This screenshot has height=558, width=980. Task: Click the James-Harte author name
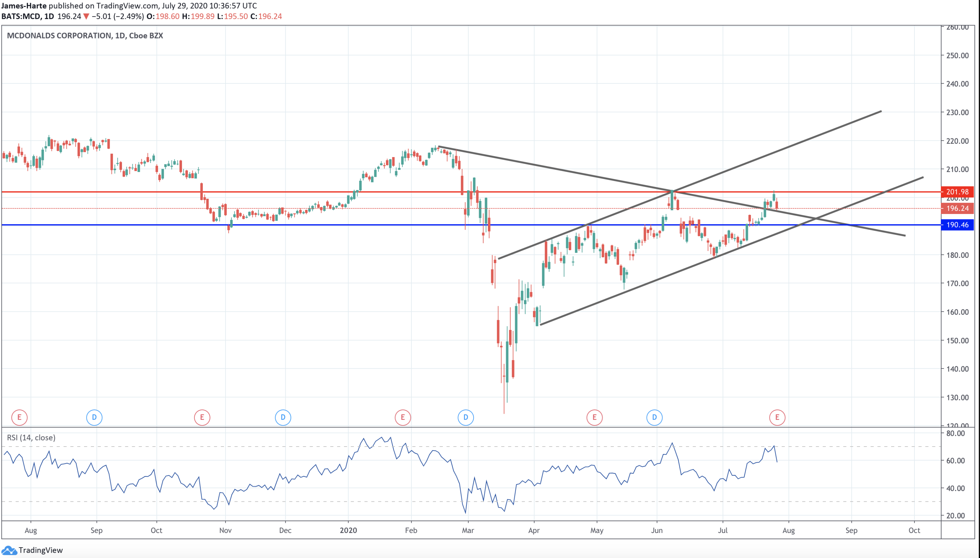point(24,6)
